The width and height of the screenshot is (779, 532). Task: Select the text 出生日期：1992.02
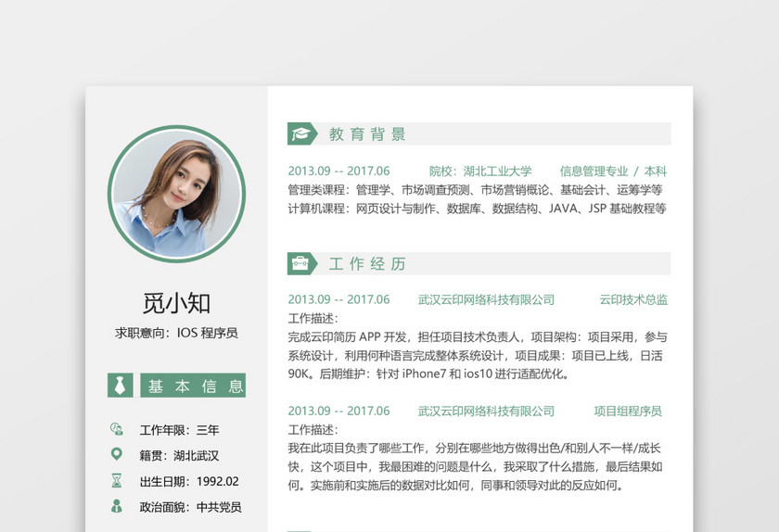(189, 481)
